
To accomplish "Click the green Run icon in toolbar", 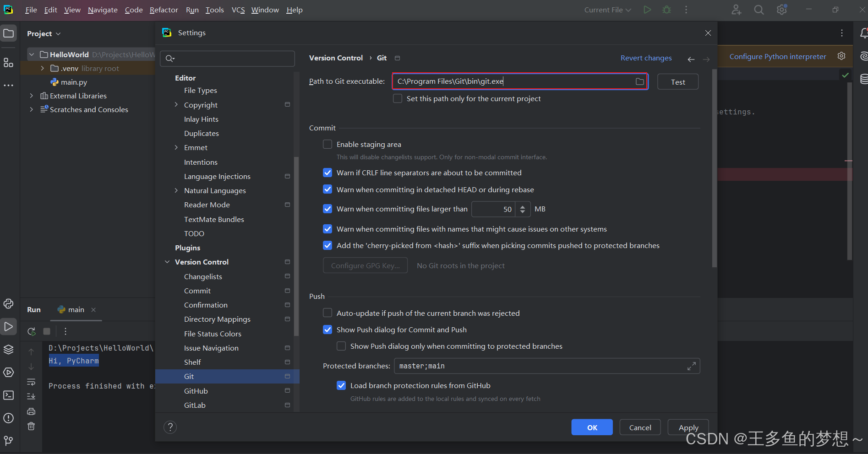I will 647,10.
